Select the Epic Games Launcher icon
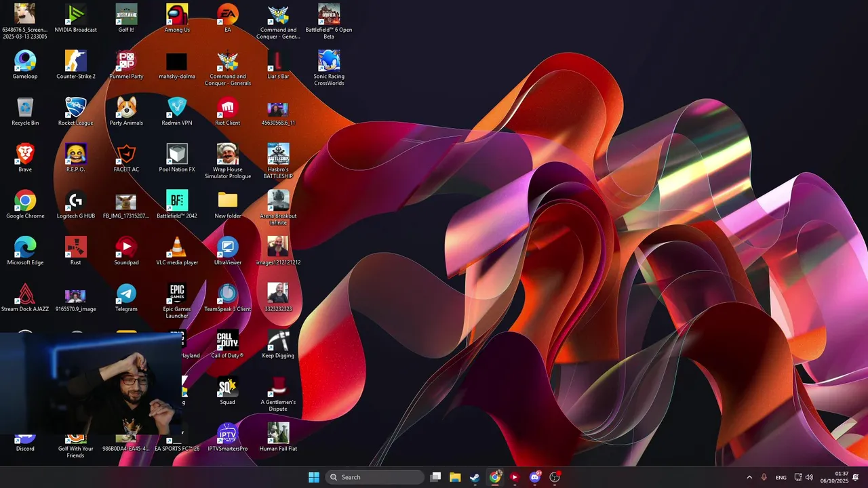 [177, 301]
